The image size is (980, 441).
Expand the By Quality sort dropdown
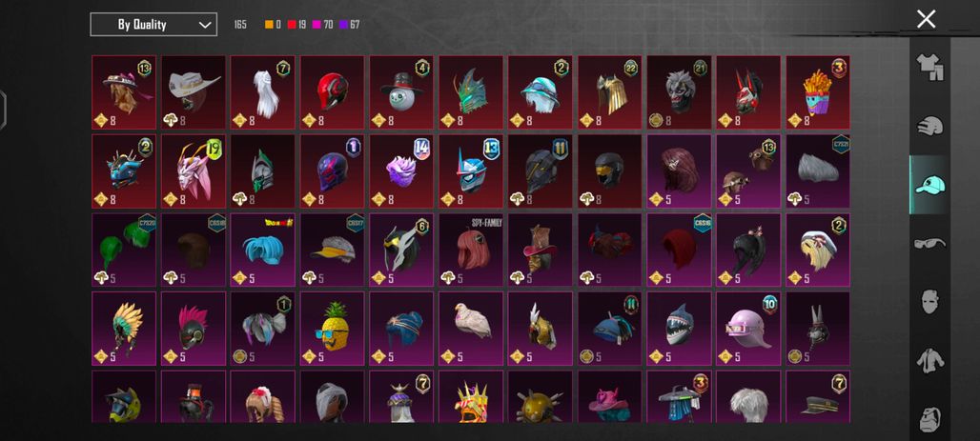point(153,25)
